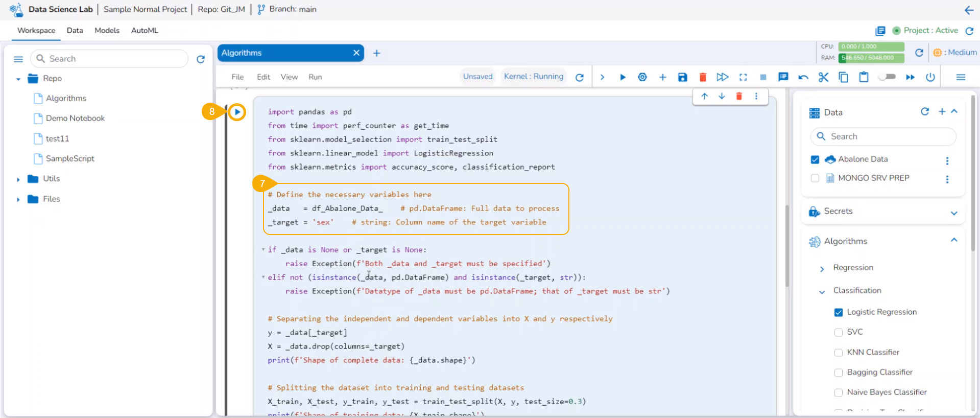Move the cell up with arrow icon
The width and height of the screenshot is (980, 418).
coord(705,96)
